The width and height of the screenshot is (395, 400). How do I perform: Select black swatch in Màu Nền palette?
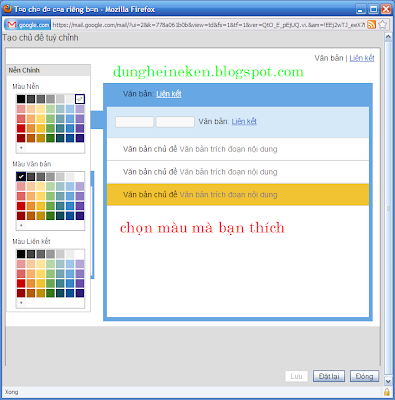pyautogui.click(x=21, y=99)
